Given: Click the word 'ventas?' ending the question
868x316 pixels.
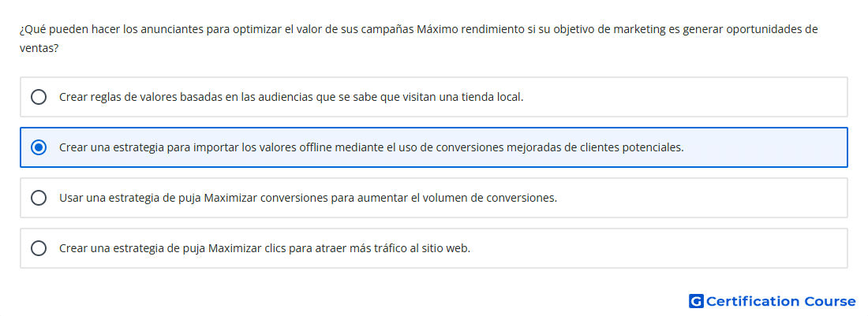Looking at the screenshot, I should coord(39,49).
